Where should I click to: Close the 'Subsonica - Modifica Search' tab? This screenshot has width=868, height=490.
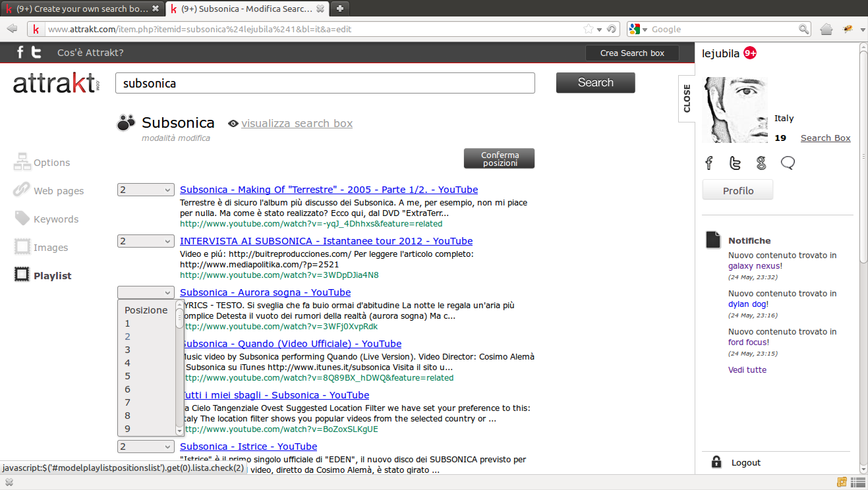320,9
